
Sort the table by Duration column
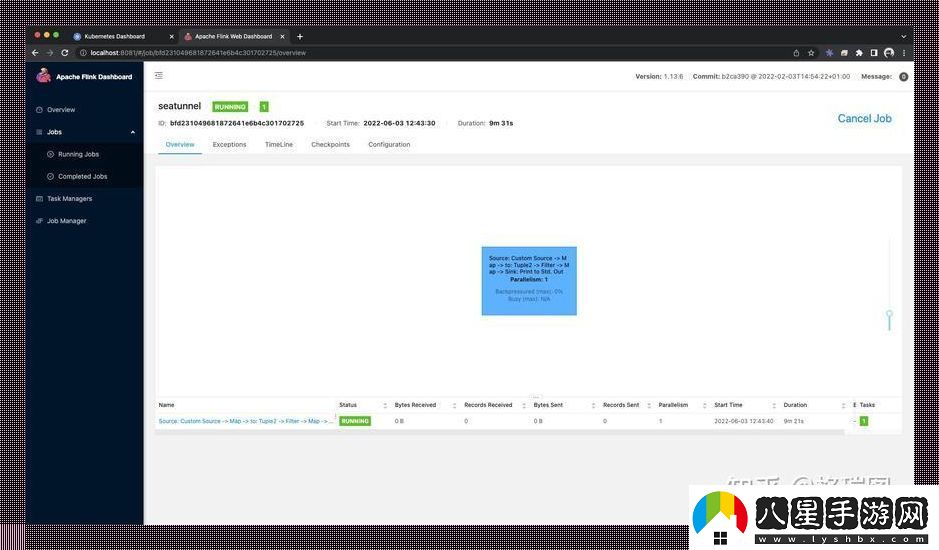tap(843, 406)
